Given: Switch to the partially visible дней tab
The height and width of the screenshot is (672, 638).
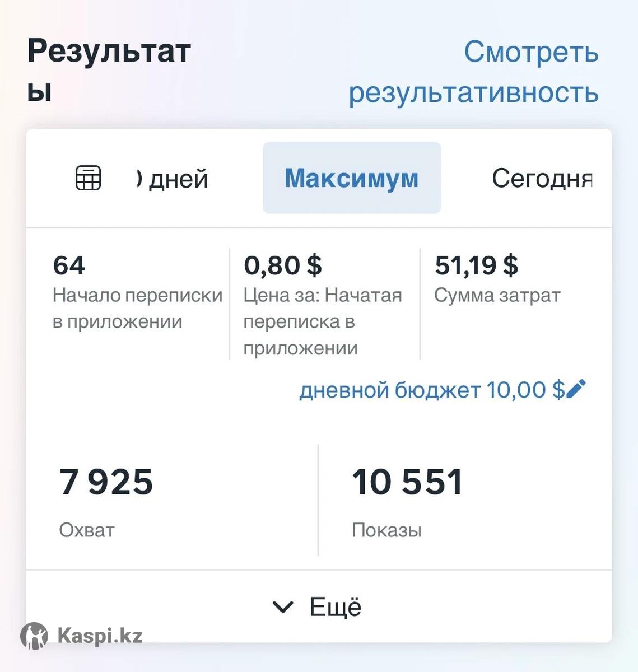Looking at the screenshot, I should [173, 179].
